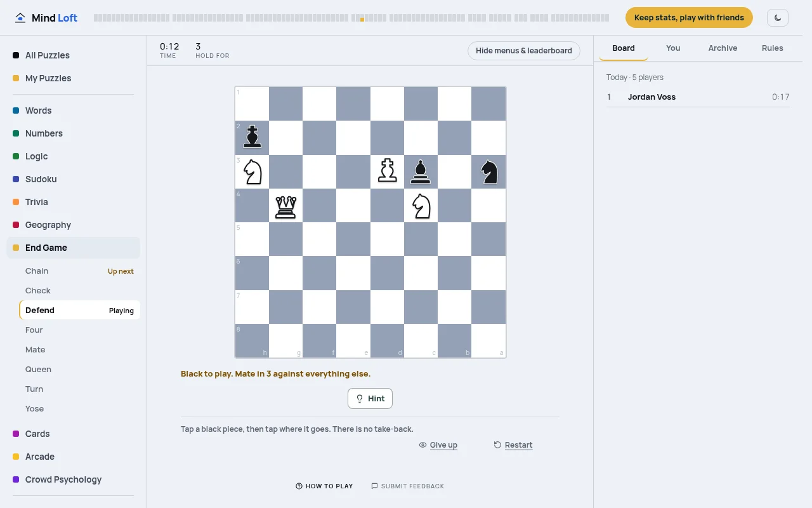Click Jordan Voss leaderboard entry
812x508 pixels.
(x=698, y=97)
